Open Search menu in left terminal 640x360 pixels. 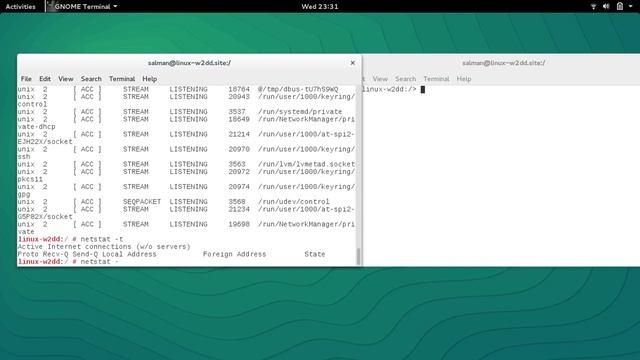click(91, 79)
